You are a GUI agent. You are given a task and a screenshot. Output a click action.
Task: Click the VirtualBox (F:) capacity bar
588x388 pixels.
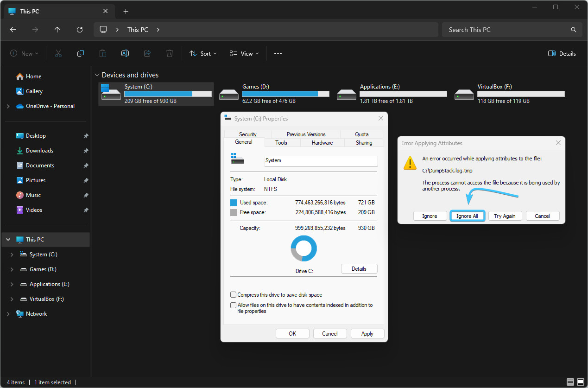(521, 94)
